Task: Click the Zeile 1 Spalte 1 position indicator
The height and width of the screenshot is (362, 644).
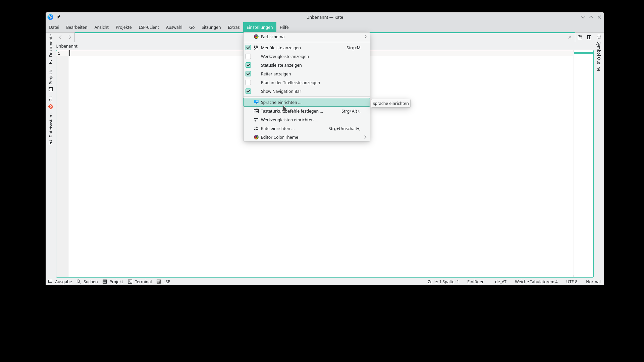Action: click(x=443, y=282)
